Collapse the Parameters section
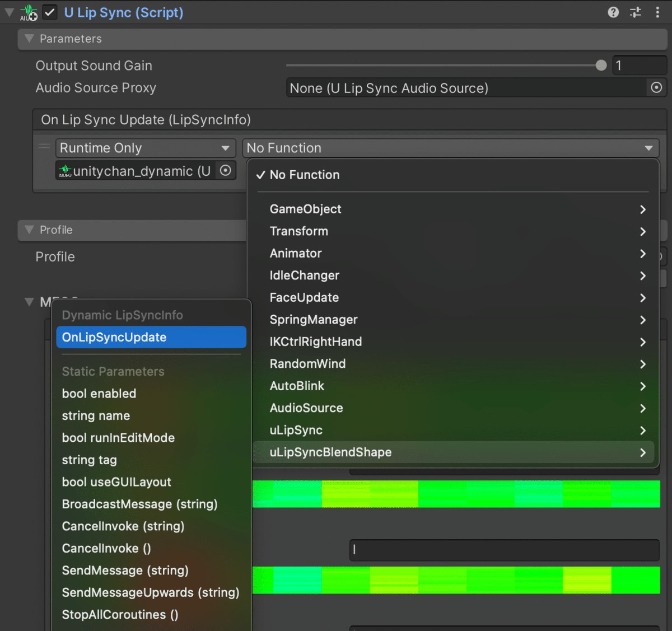 click(x=29, y=39)
